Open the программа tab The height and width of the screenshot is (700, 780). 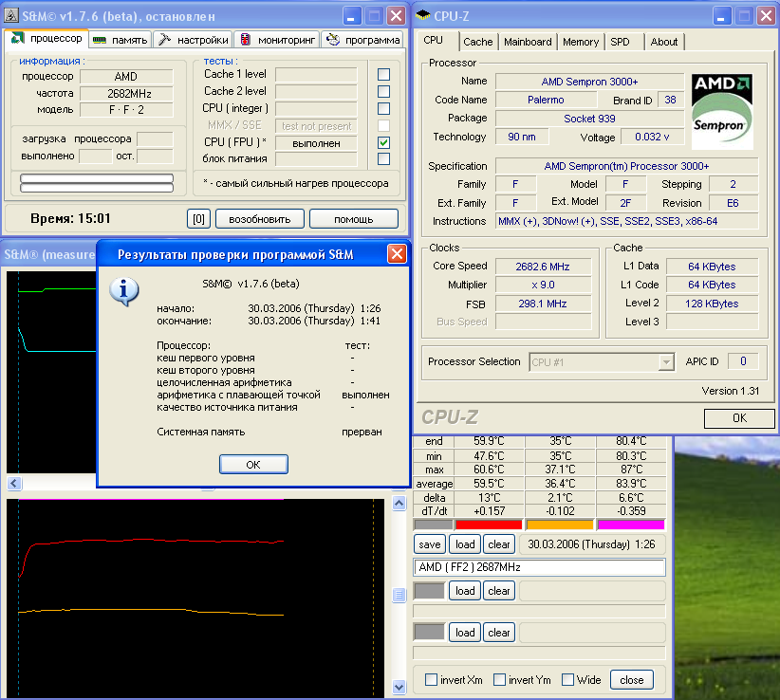pos(362,40)
